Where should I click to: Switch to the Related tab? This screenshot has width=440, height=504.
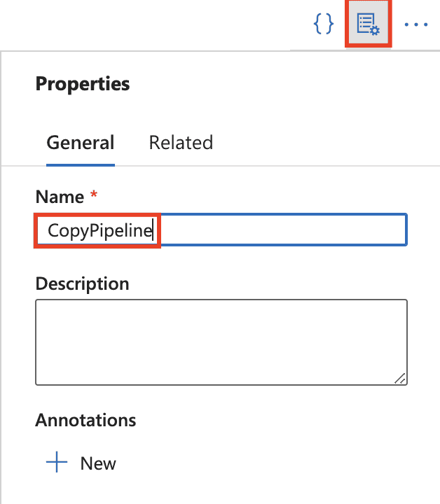point(181,143)
